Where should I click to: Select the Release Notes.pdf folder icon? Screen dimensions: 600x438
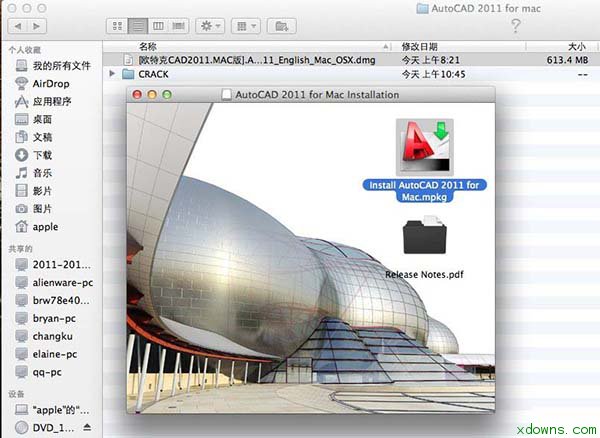pyautogui.click(x=424, y=235)
